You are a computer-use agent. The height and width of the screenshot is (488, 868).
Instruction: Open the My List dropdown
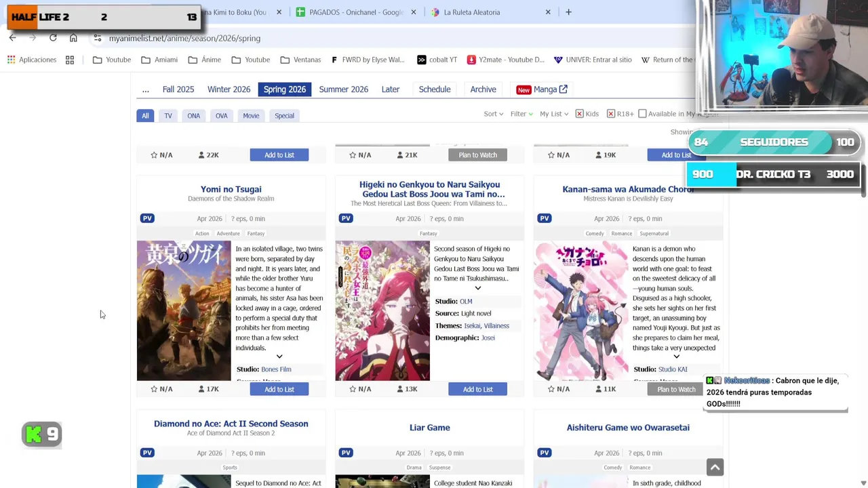coord(554,114)
